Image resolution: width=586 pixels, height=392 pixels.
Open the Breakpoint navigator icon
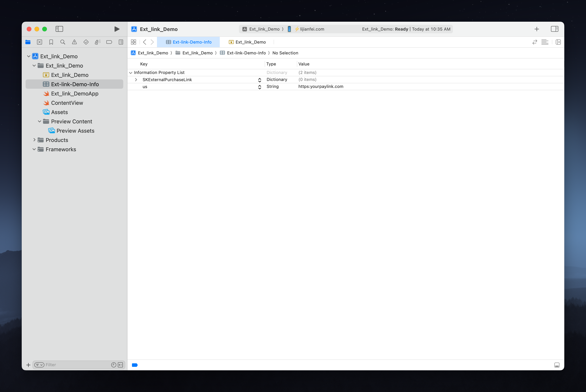pyautogui.click(x=109, y=42)
